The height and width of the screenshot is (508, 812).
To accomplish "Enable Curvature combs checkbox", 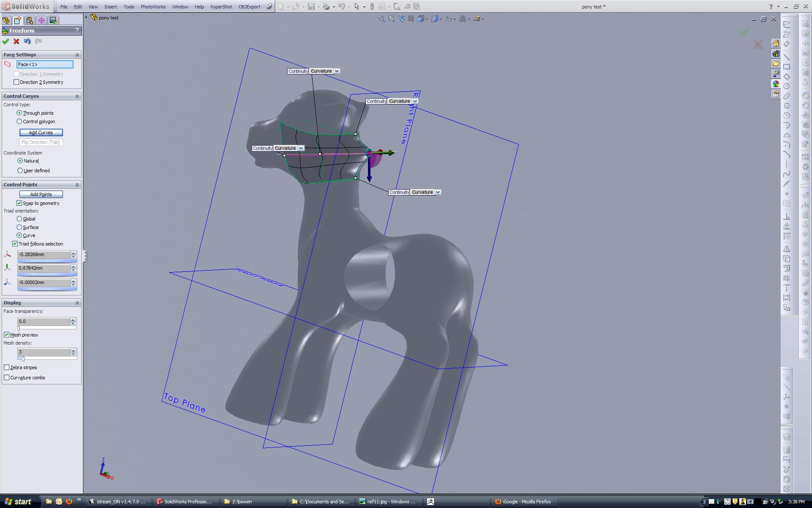I will [x=7, y=378].
